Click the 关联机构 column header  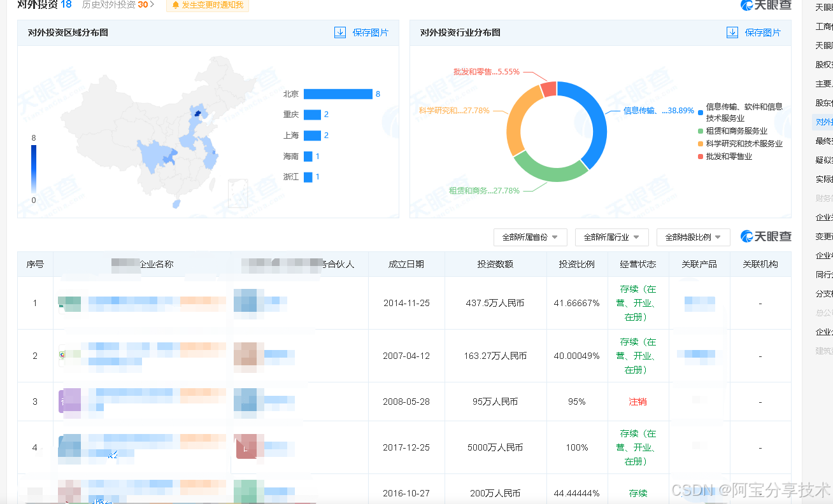[x=760, y=264]
